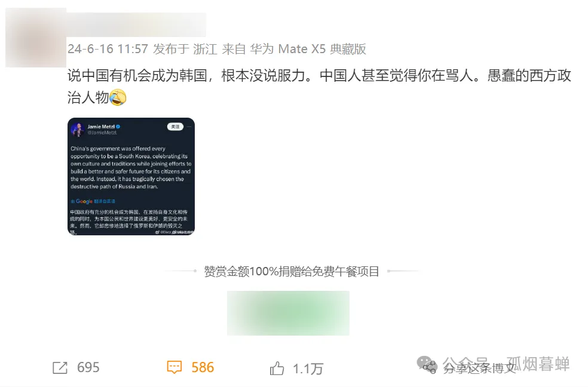Image resolution: width=588 pixels, height=387 pixels.
Task: Open the blurred username link
Action: (136, 24)
